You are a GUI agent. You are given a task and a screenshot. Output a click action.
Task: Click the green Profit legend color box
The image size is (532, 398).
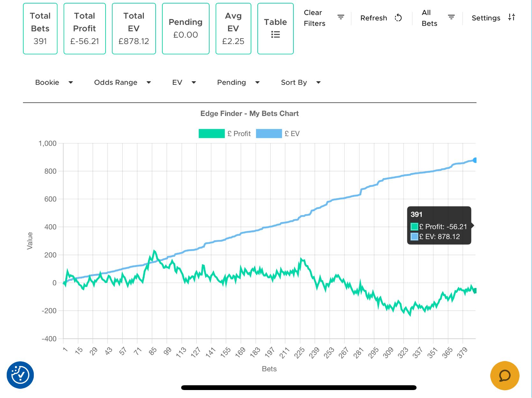tap(211, 134)
